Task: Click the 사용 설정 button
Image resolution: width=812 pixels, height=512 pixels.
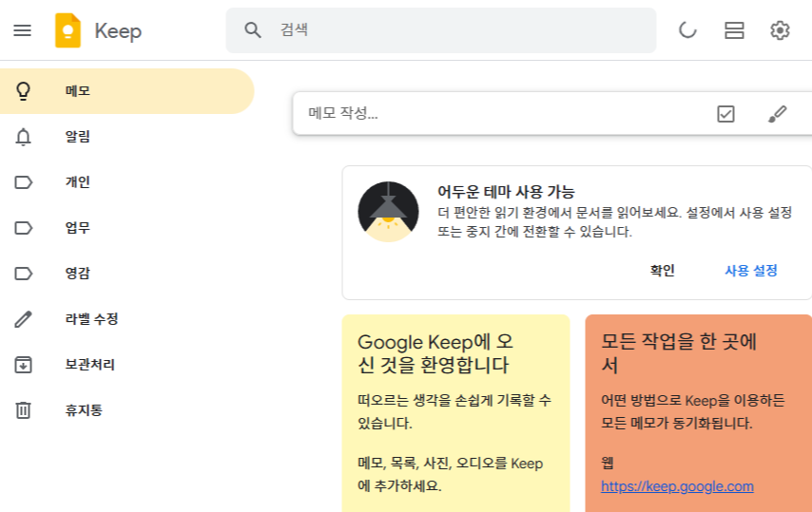Action: [x=751, y=271]
